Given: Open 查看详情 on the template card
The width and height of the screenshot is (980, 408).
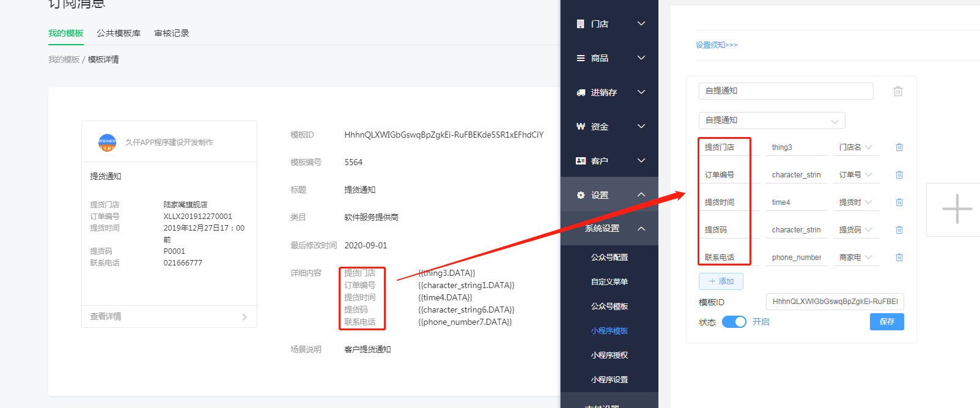Looking at the screenshot, I should tap(169, 316).
